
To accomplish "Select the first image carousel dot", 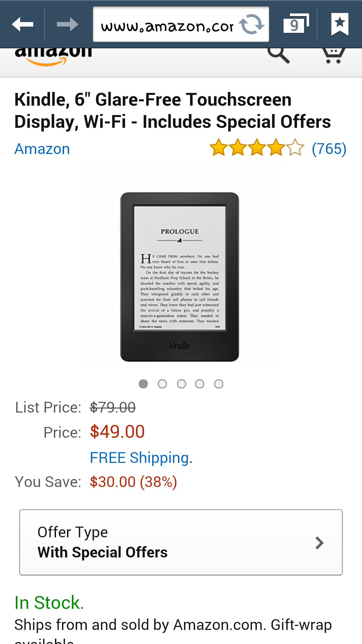I will point(143,384).
